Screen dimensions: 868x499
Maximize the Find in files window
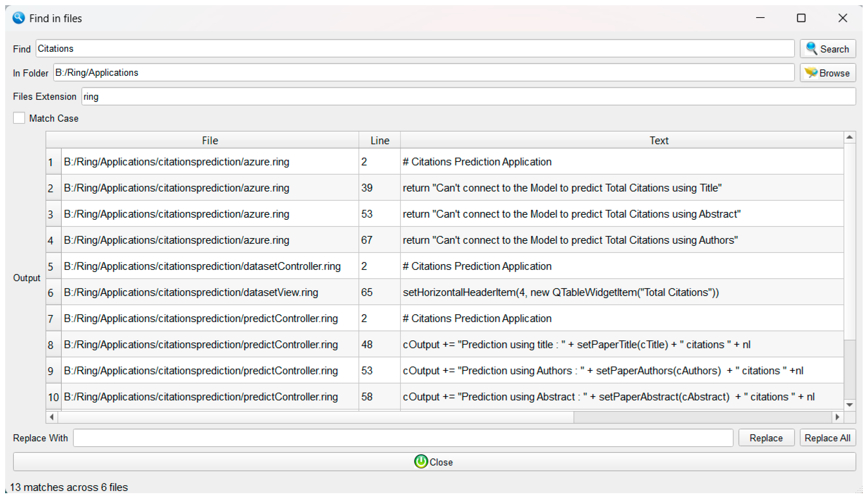pos(801,18)
